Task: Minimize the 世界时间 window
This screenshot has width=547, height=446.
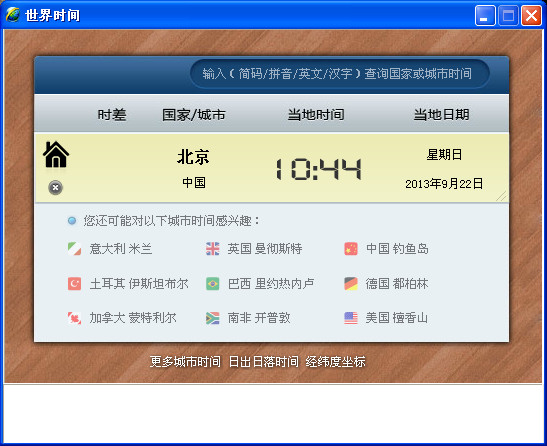Action: click(485, 16)
